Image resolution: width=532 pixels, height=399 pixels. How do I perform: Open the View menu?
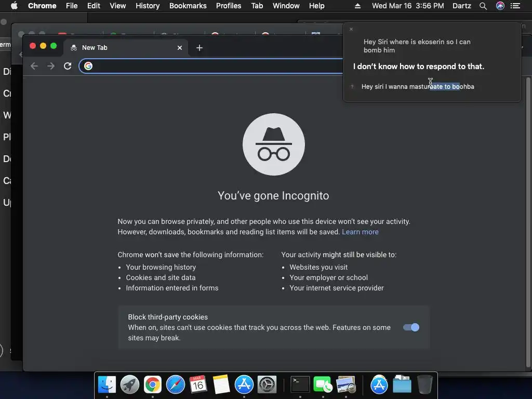(118, 6)
